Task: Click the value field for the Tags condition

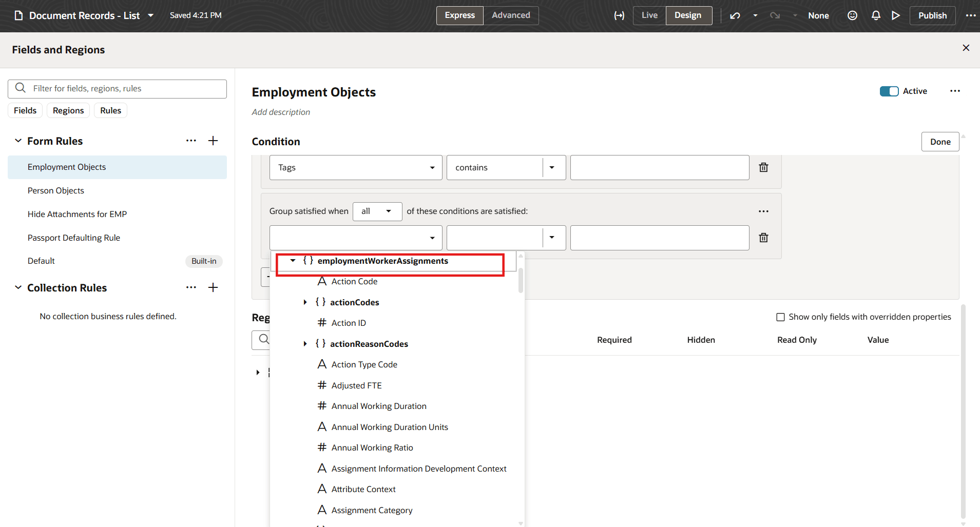Action: (x=660, y=168)
